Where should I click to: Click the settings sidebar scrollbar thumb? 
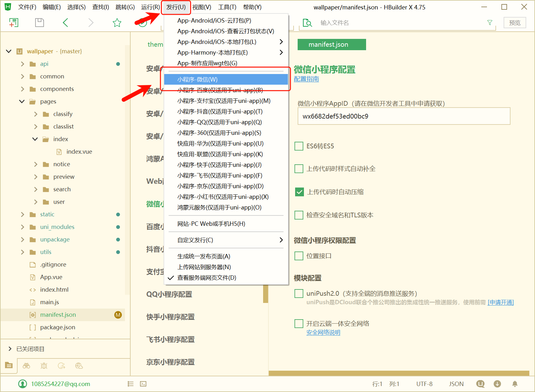[x=266, y=294]
